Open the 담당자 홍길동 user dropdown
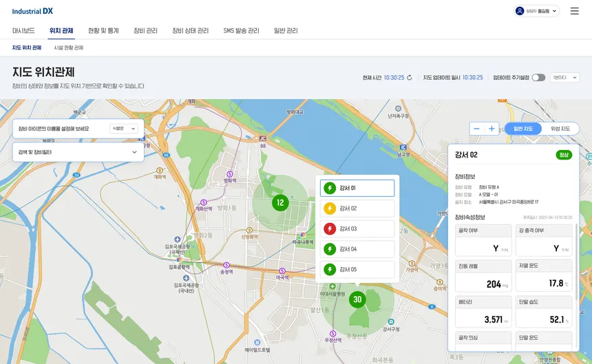Image resolution: width=592 pixels, height=364 pixels. tap(536, 11)
